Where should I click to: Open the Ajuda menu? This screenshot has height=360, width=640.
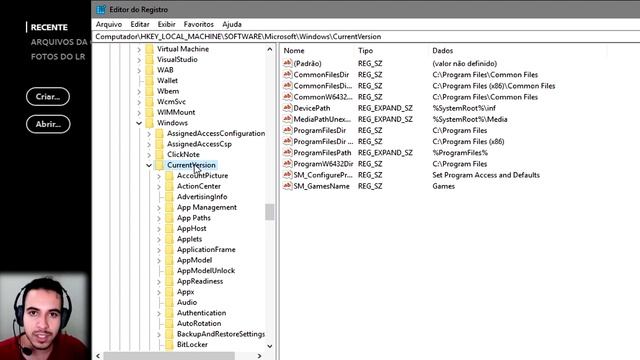pyautogui.click(x=232, y=24)
